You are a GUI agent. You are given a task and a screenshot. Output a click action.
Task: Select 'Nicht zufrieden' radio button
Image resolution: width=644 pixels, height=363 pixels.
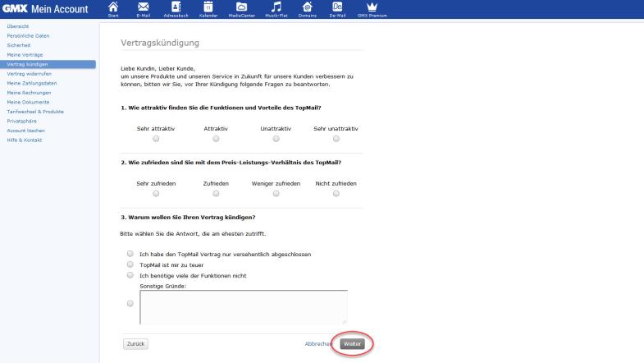click(336, 194)
